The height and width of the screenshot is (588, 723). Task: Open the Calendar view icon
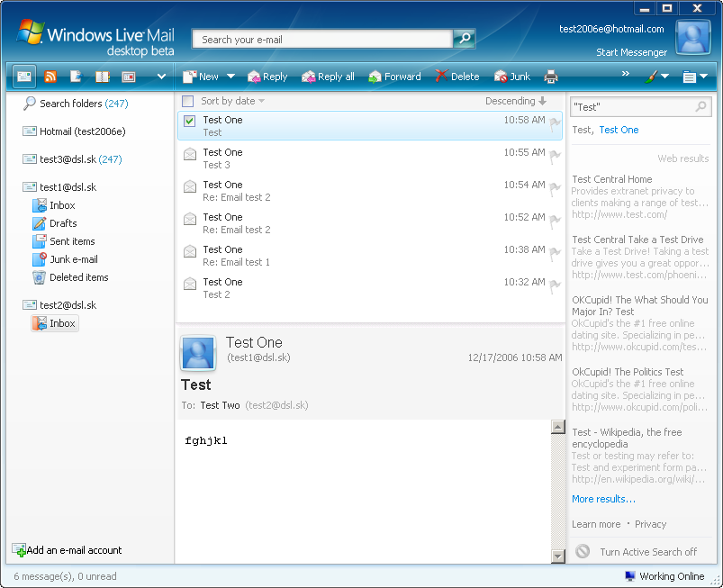(x=129, y=77)
